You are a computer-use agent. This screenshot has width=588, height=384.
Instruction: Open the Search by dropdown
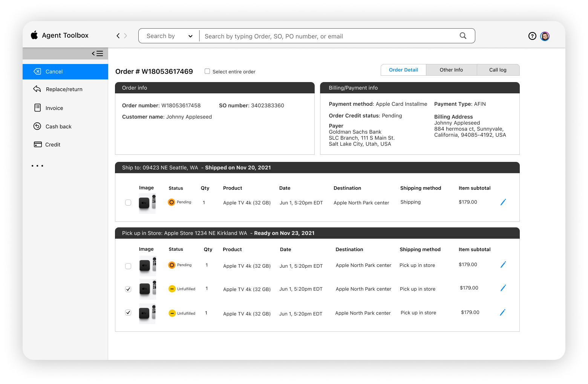click(x=168, y=36)
